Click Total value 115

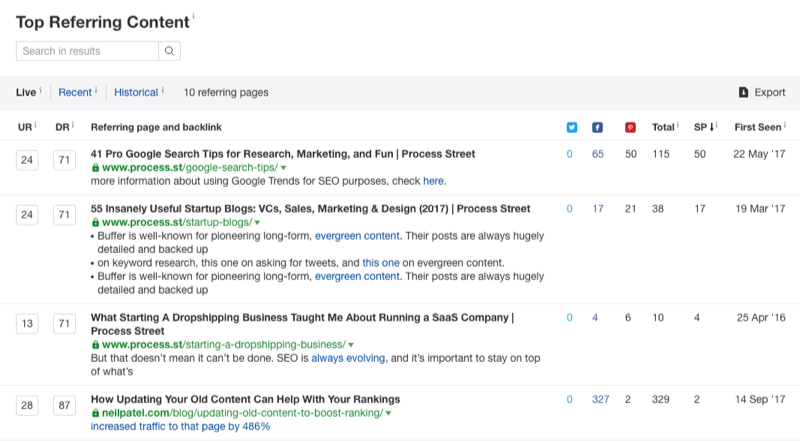[661, 154]
